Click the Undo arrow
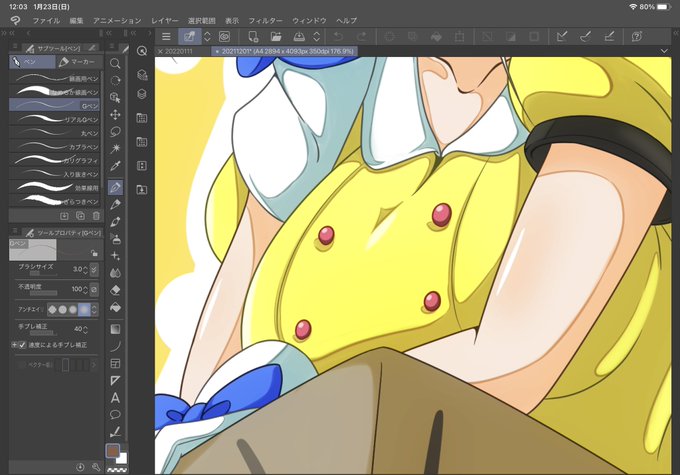This screenshot has width=680, height=475. pyautogui.click(x=338, y=36)
